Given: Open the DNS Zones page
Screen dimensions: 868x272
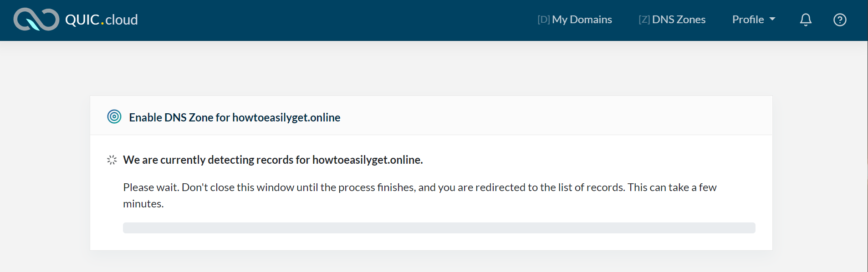Looking at the screenshot, I should click(x=679, y=20).
